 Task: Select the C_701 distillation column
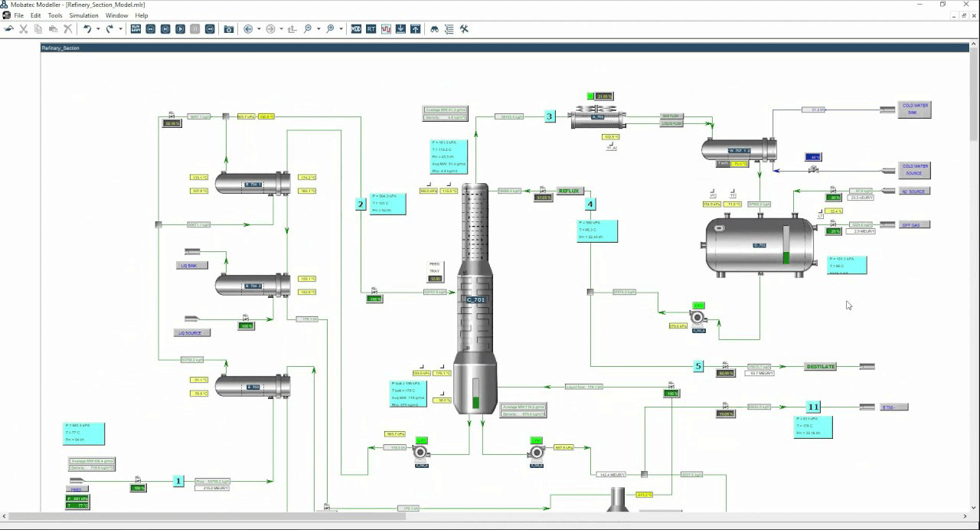475,299
